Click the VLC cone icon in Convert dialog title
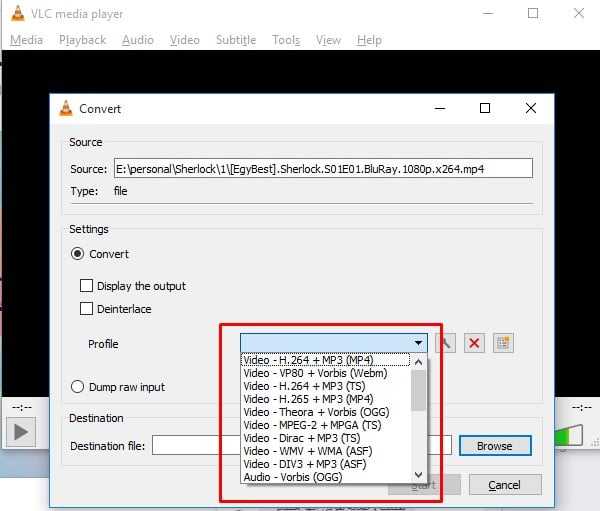The height and width of the screenshot is (511, 600). [x=66, y=109]
